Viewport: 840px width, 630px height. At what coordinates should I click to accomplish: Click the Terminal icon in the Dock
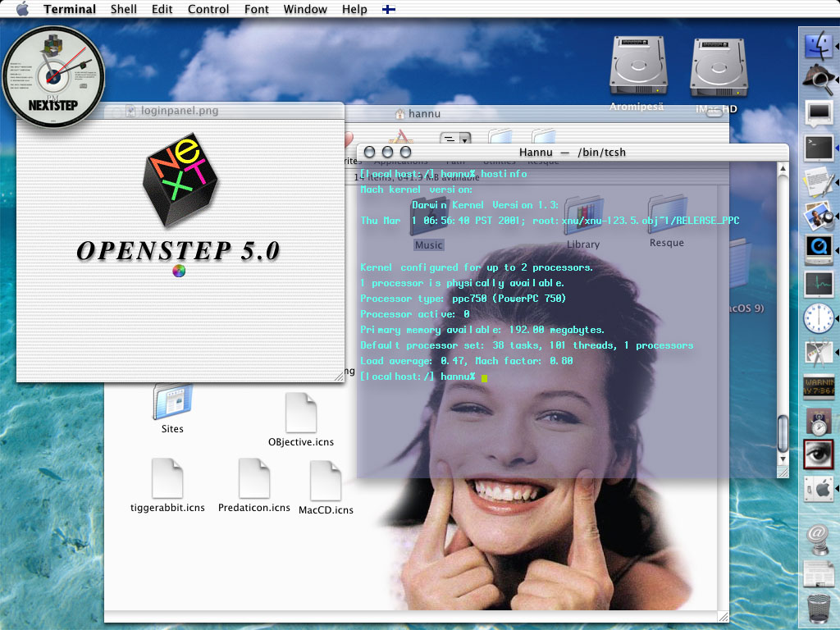tap(819, 148)
